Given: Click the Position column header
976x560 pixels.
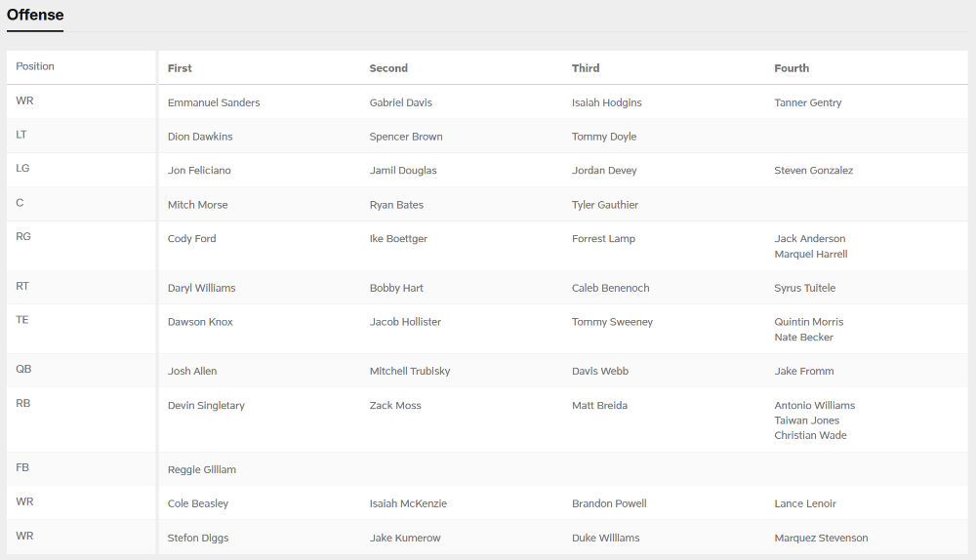Looking at the screenshot, I should [35, 66].
